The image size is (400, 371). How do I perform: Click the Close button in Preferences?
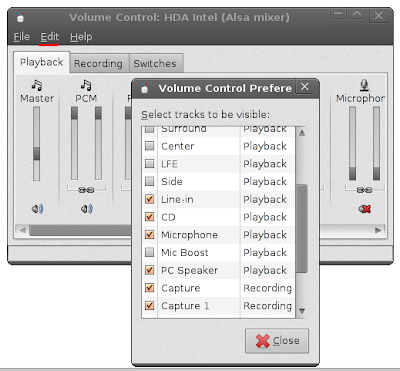click(x=277, y=341)
